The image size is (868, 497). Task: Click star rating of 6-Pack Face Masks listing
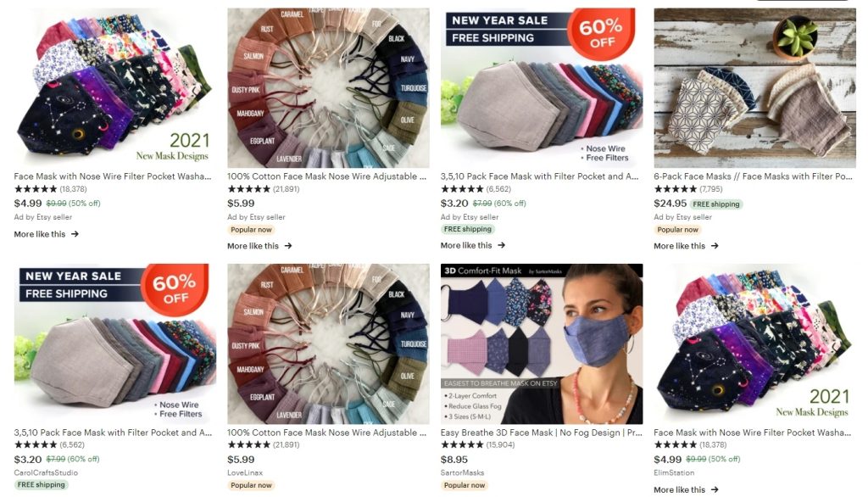[x=675, y=189]
